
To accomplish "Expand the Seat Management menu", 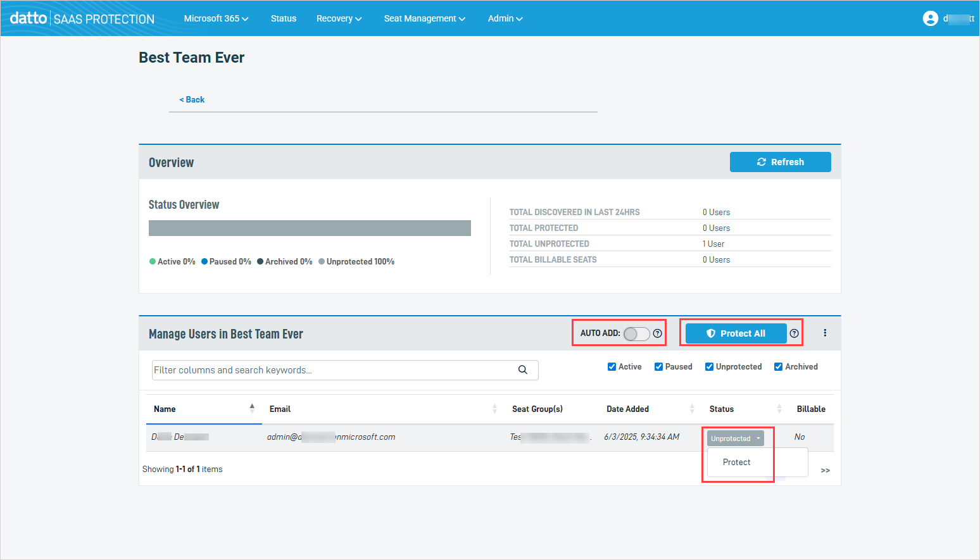I will pos(425,18).
